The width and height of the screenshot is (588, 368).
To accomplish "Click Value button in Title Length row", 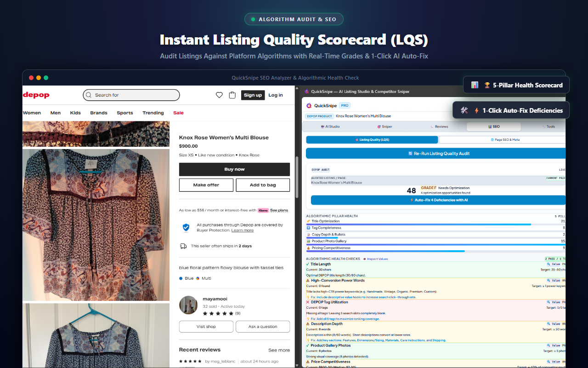I will [x=554, y=264].
